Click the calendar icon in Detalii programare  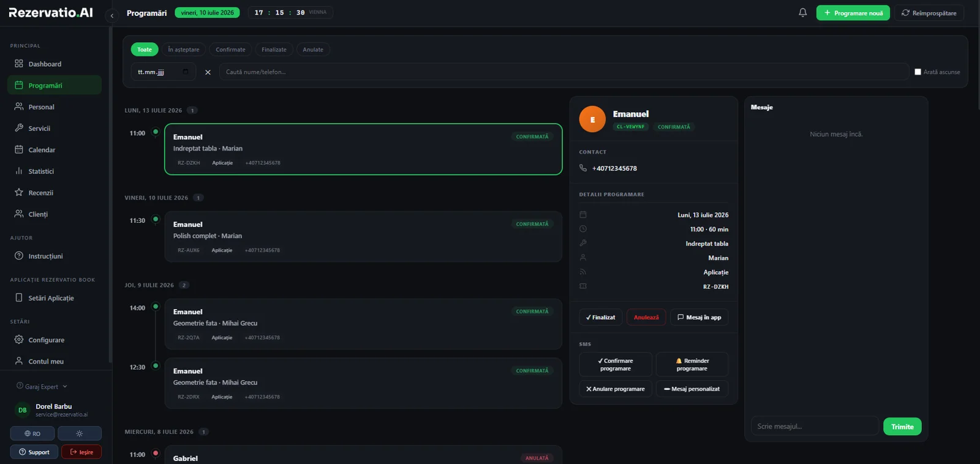pos(583,214)
